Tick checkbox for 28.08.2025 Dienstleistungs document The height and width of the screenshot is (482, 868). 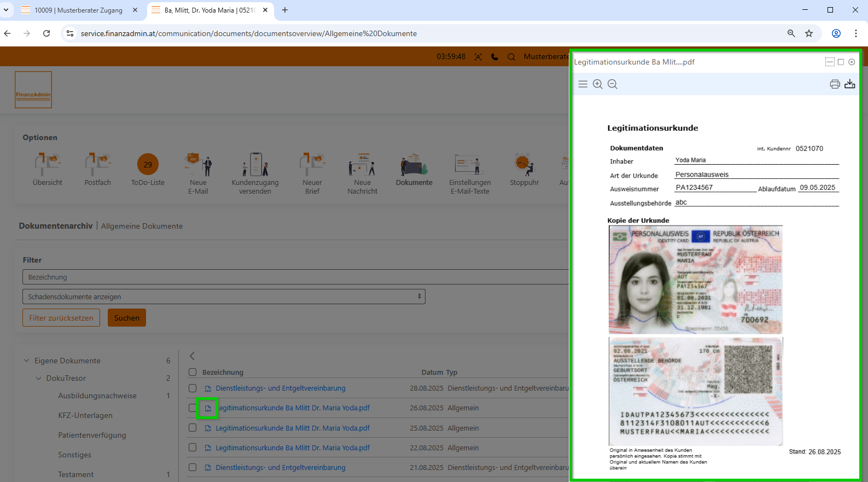193,388
